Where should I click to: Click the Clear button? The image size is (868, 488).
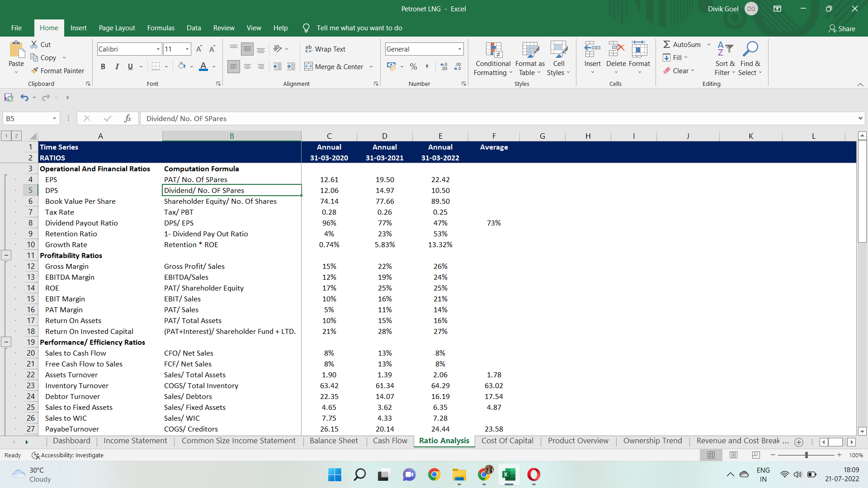click(x=678, y=71)
